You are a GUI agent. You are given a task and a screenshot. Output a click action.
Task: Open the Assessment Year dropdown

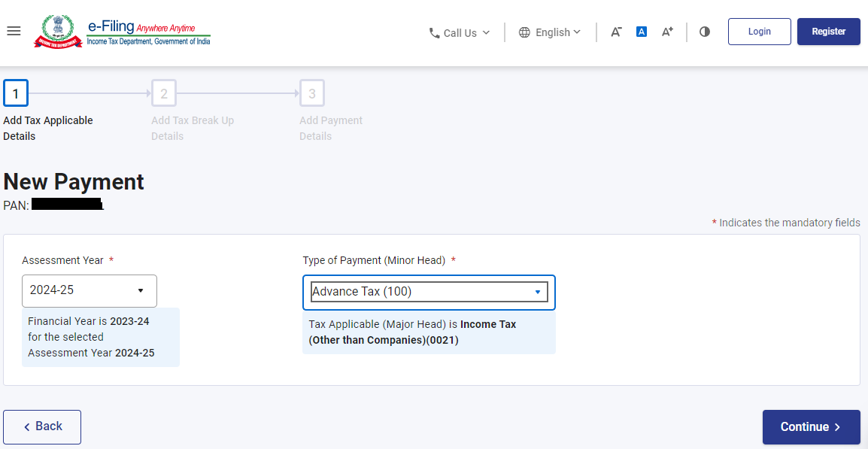[90, 290]
